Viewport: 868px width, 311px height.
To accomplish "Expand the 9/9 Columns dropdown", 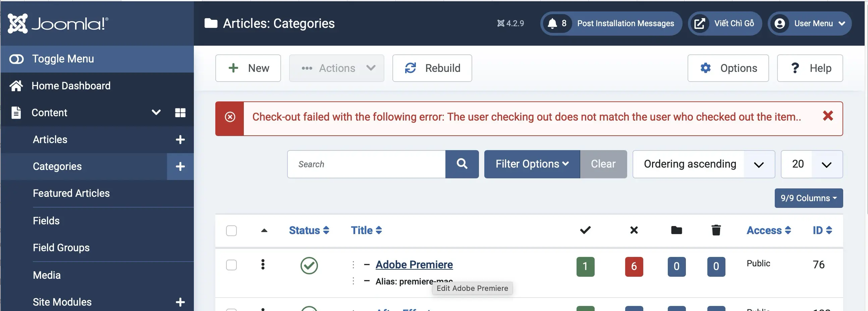I will point(808,198).
